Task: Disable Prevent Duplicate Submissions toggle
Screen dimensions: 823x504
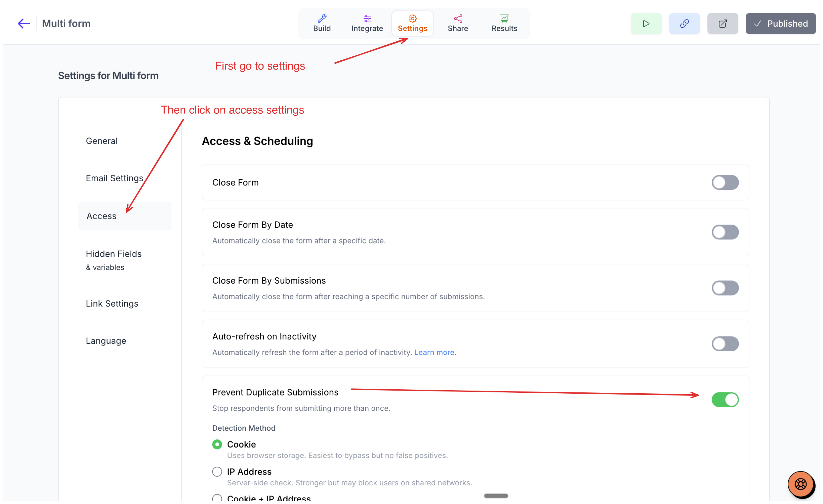Action: tap(725, 400)
